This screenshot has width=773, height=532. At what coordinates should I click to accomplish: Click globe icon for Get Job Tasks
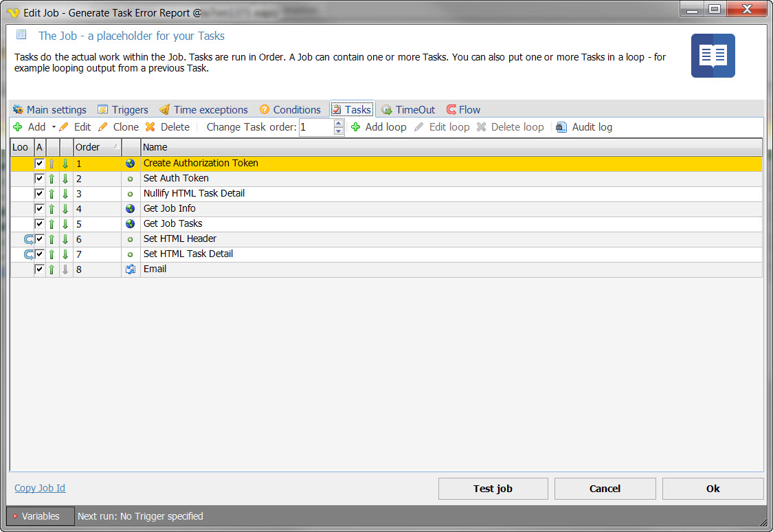(130, 224)
